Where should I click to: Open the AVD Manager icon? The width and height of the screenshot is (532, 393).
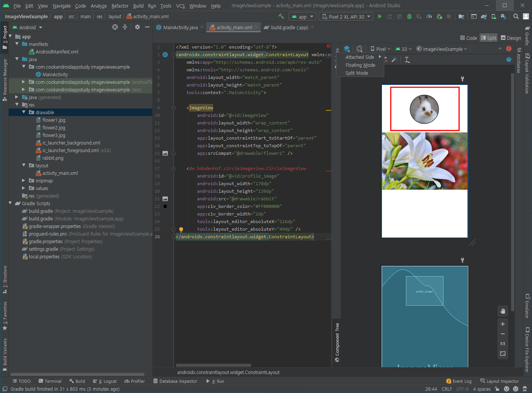(493, 16)
